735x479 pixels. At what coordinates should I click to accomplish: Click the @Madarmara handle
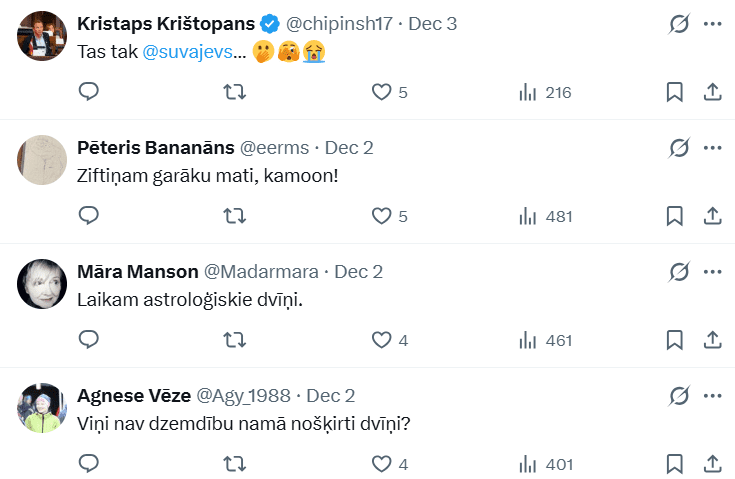pyautogui.click(x=261, y=272)
